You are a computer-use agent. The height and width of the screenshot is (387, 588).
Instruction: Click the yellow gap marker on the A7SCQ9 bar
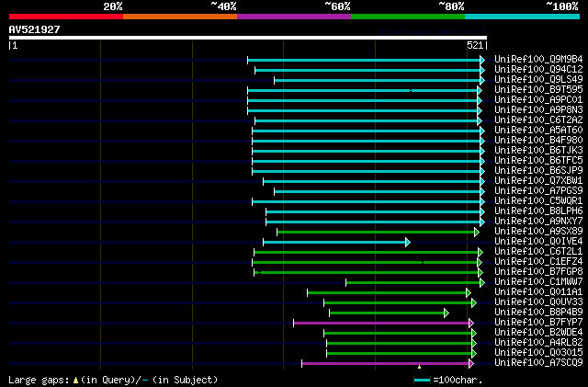coord(419,367)
